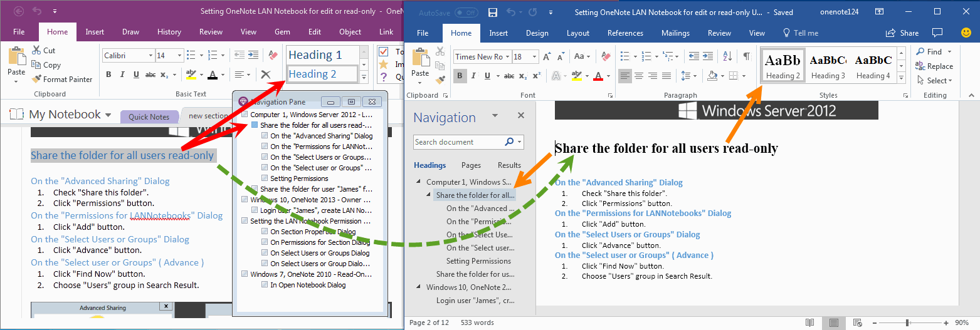Screen dimensions: 980x330
Task: Check 'In Open Notebook Dialog' item
Action: (265, 285)
